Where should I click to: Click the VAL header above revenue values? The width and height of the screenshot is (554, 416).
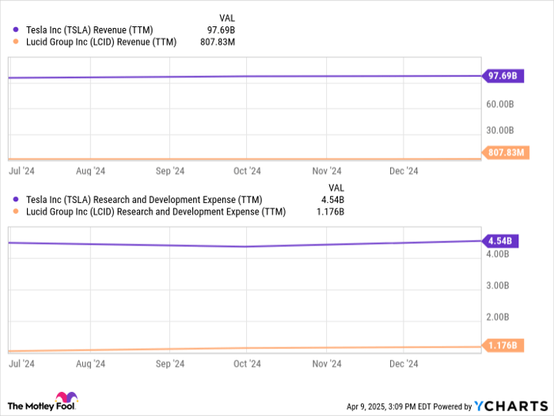coord(227,18)
